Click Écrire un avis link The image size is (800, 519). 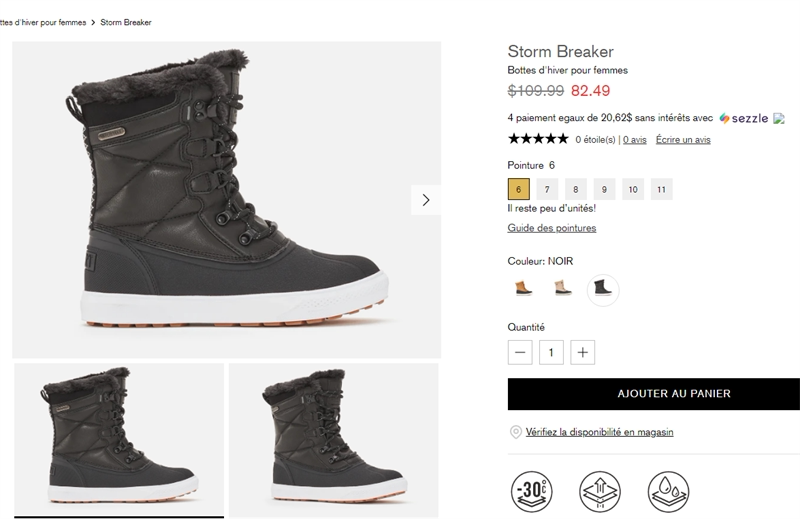[683, 140]
